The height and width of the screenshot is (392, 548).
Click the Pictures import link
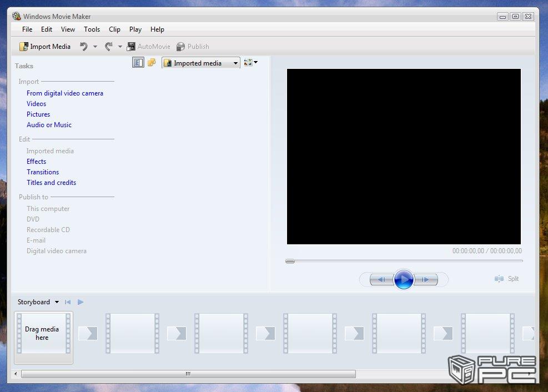click(38, 114)
